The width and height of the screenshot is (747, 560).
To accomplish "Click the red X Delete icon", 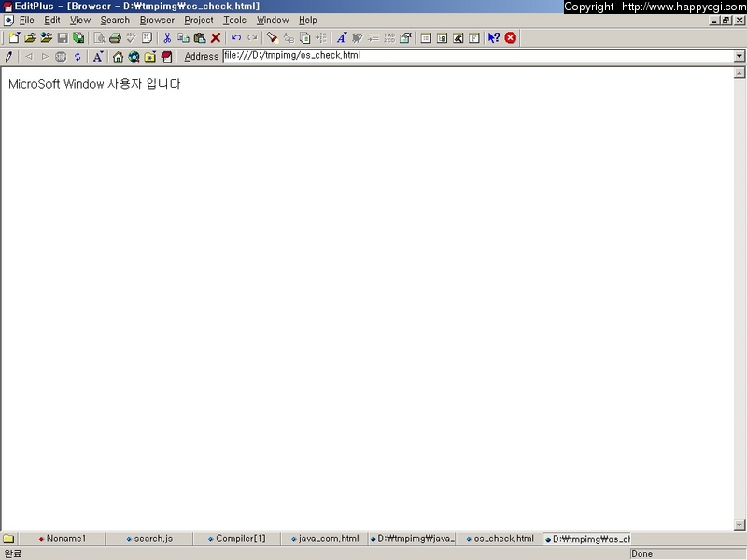I will 216,38.
